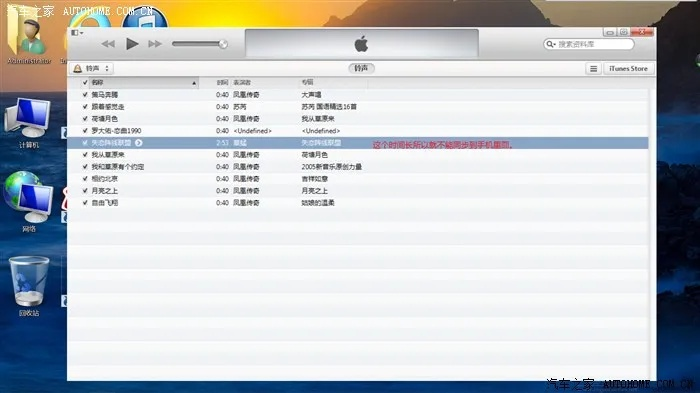Click the Apple logo display panel
Image resolution: width=700 pixels, height=393 pixels.
tap(362, 44)
